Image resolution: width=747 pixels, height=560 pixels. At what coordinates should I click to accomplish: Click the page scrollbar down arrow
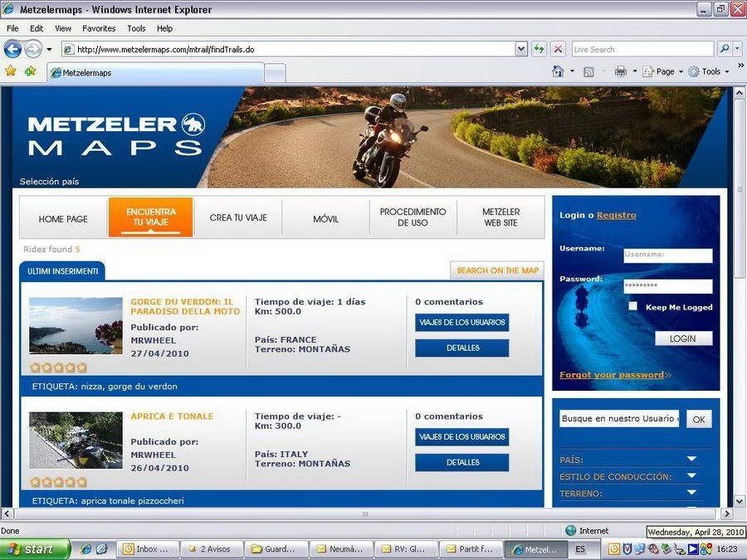(740, 501)
